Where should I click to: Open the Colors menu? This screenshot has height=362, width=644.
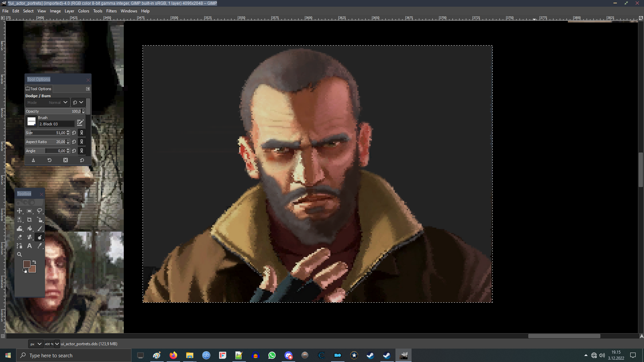[x=84, y=11]
